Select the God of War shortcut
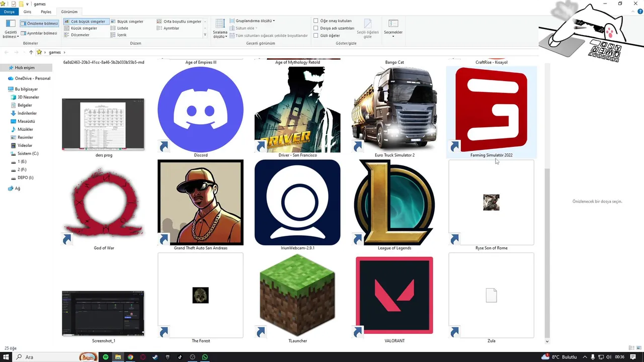The image size is (644, 362). pyautogui.click(x=104, y=203)
